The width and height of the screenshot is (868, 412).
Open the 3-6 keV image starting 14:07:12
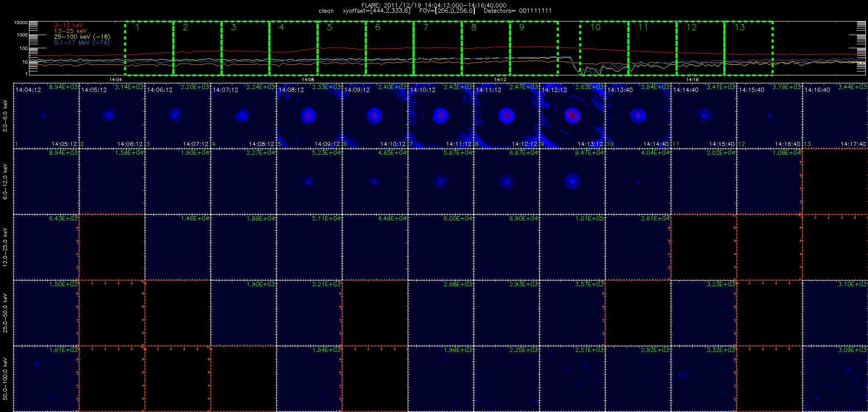(243, 116)
